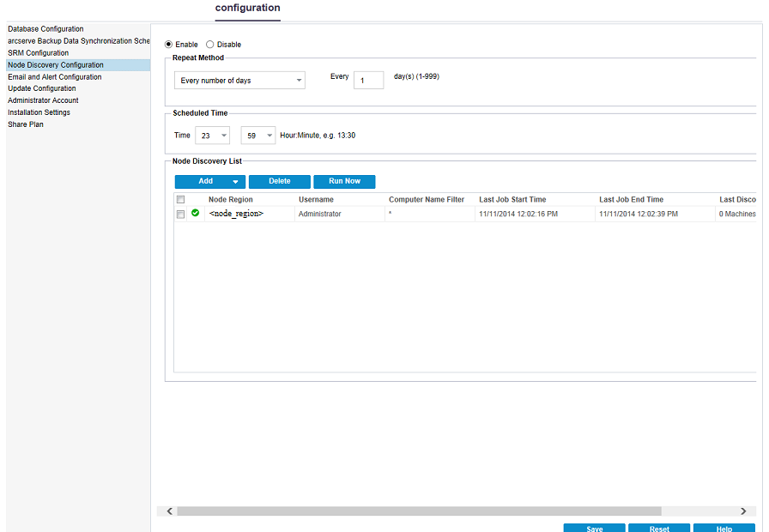Viewport: 769px width, 532px height.
Task: Select Administrator Account in the sidebar
Action: tap(43, 100)
